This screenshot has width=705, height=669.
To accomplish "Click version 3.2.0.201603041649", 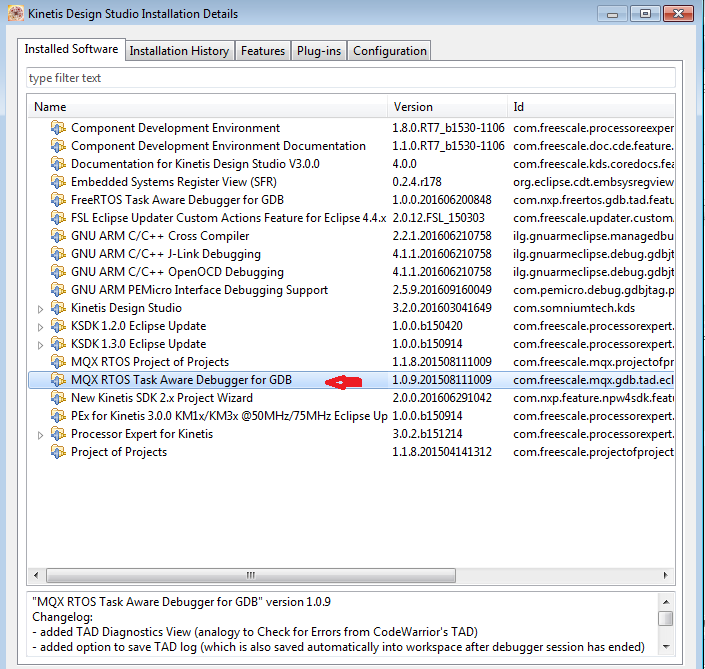I will pyautogui.click(x=442, y=308).
